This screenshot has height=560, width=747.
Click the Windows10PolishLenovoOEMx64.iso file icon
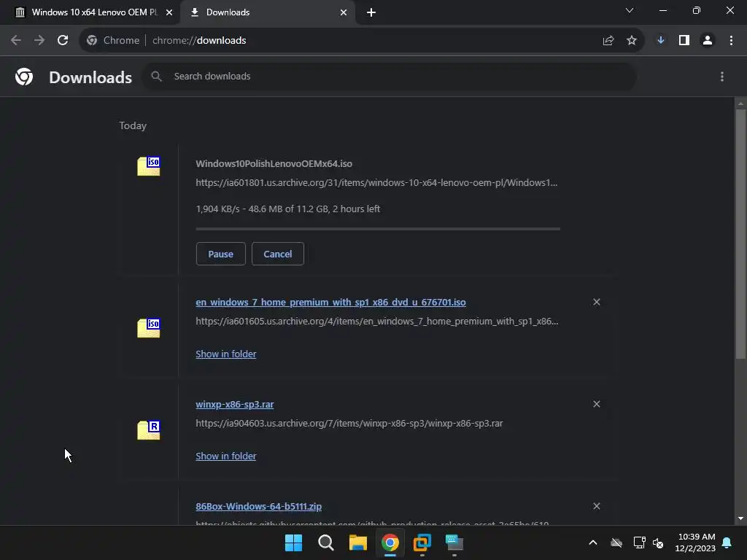[149, 166]
